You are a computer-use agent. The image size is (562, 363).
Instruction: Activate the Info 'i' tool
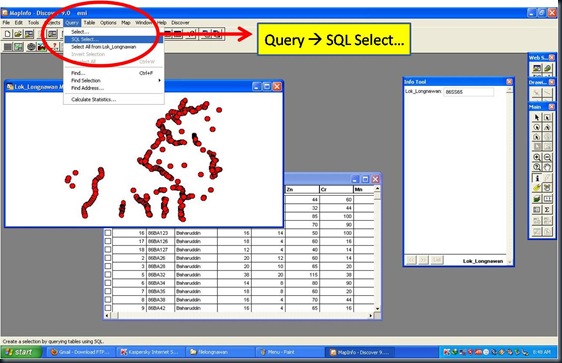tap(537, 178)
